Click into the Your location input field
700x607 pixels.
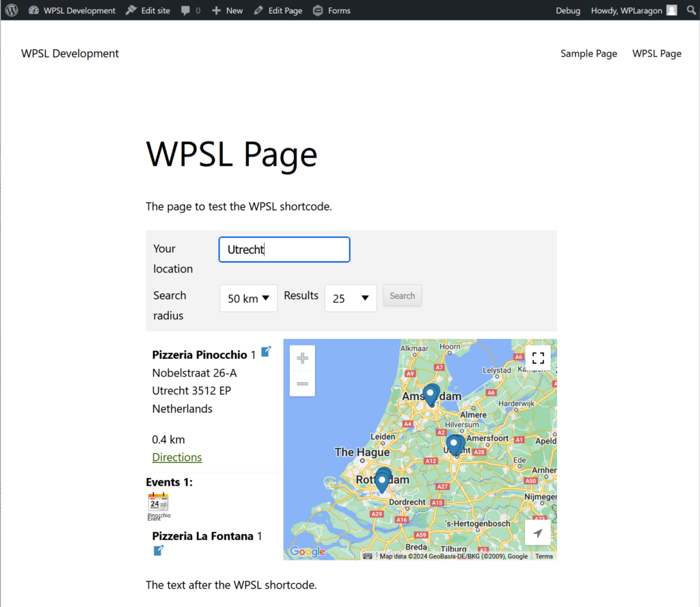pyautogui.click(x=284, y=249)
